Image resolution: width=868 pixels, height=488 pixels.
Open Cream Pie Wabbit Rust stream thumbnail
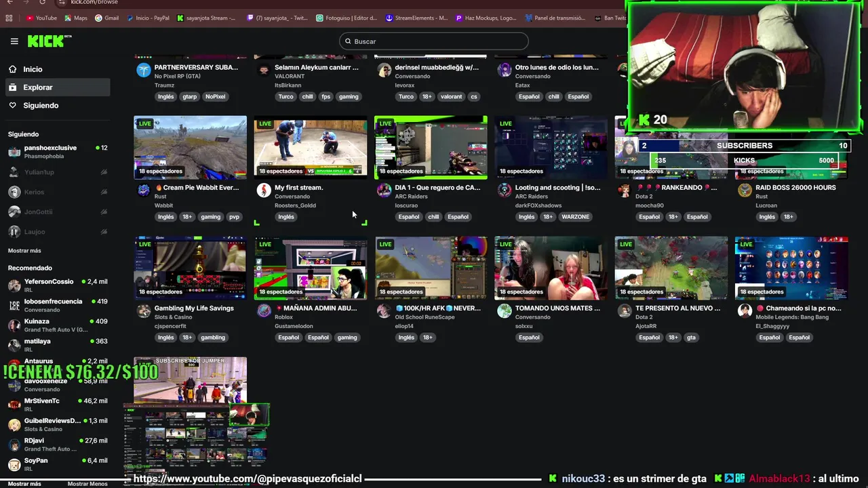[191, 147]
